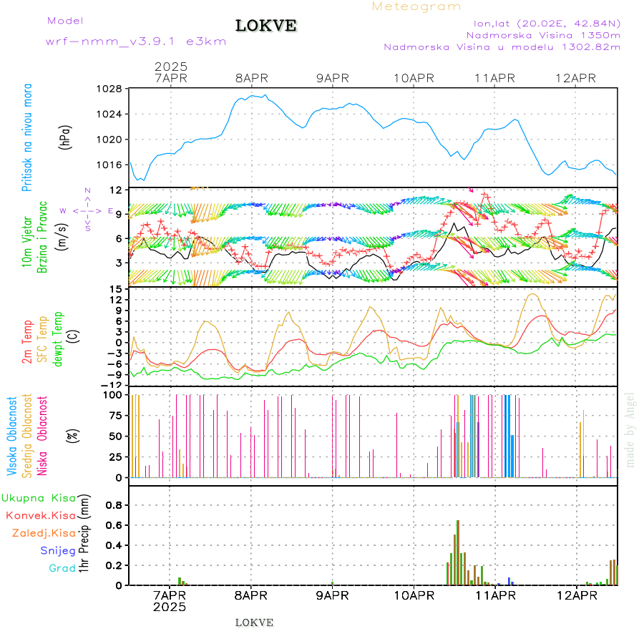
Task: Click the wrf-nmm_v3.9.1 e3km model name
Action: (x=136, y=42)
